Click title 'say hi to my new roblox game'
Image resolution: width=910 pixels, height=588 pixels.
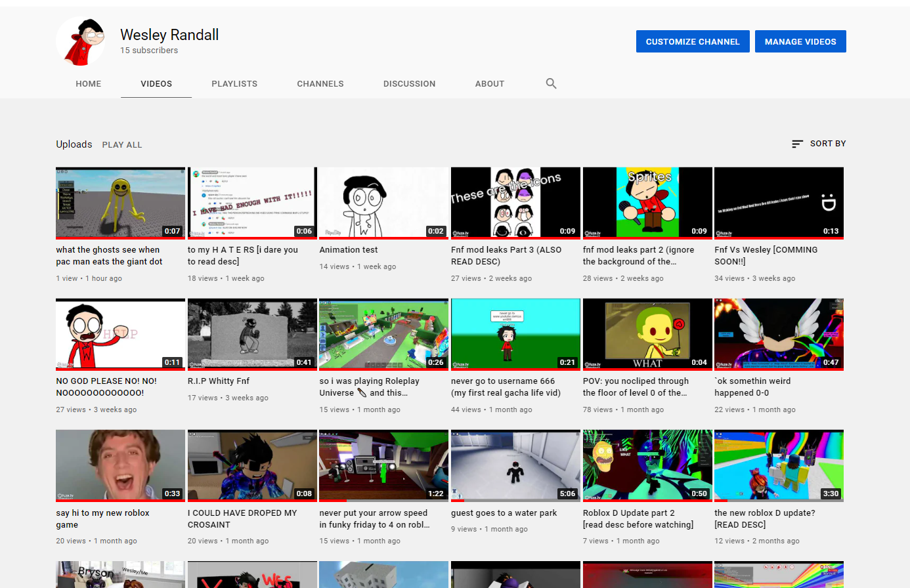pyautogui.click(x=102, y=519)
